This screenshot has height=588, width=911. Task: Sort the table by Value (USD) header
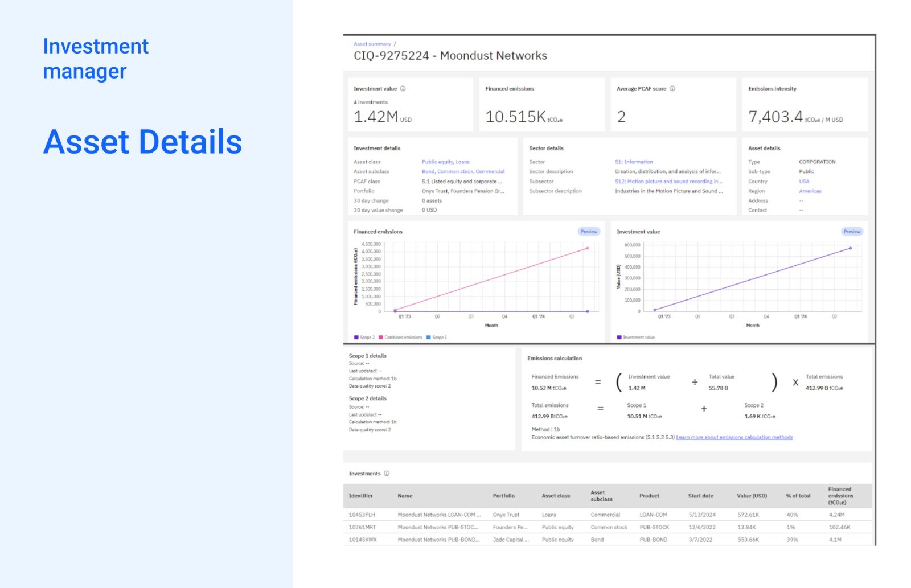pyautogui.click(x=752, y=496)
